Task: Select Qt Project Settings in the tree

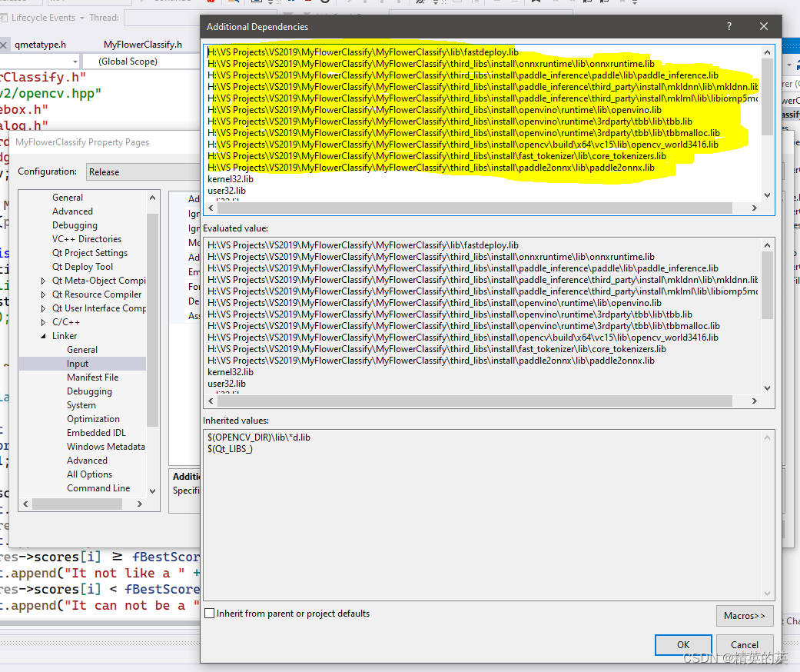Action: [91, 252]
